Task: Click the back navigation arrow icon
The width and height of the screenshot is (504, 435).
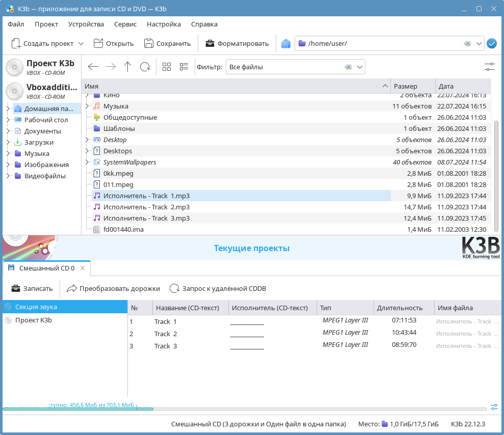Action: tap(93, 67)
